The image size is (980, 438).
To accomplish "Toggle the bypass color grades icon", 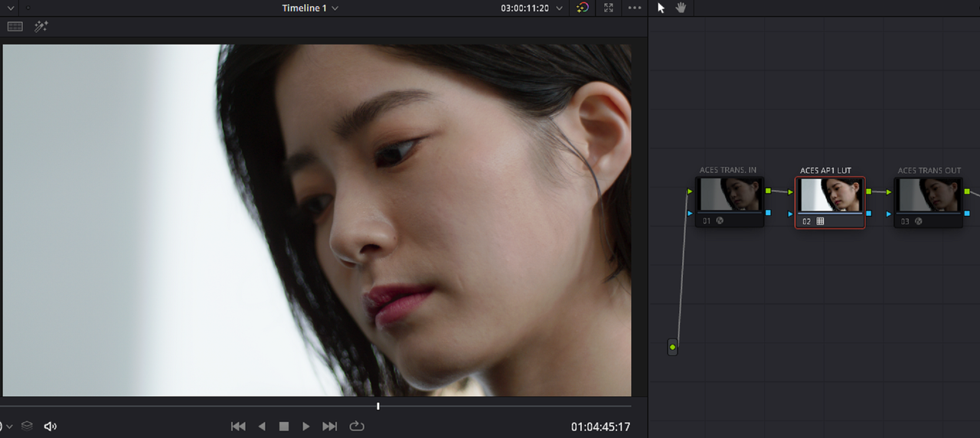I will [583, 8].
